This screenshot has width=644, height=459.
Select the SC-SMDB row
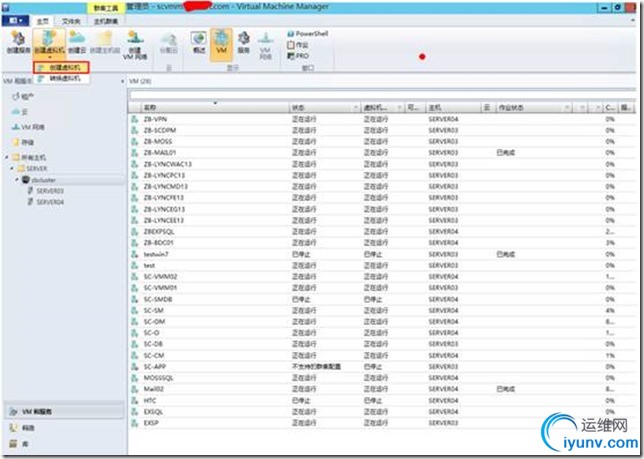382,299
